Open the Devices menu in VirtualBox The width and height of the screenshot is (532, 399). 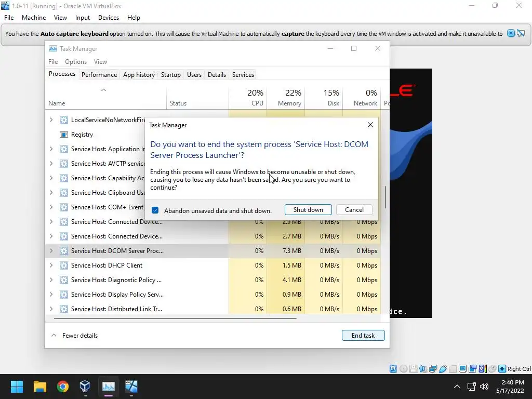(109, 18)
